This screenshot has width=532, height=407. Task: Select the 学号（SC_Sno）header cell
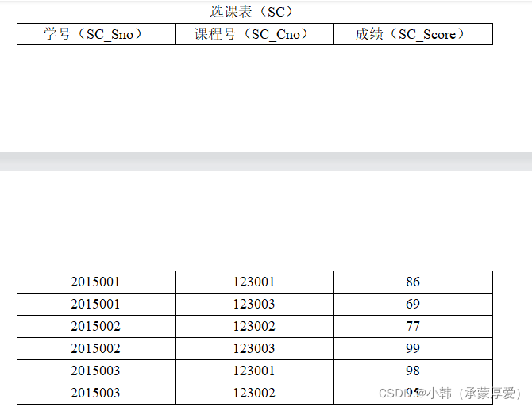(x=96, y=34)
